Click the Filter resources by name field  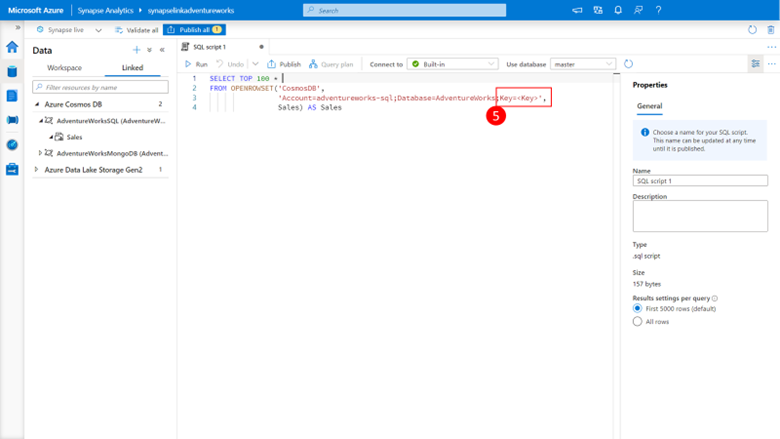(100, 87)
